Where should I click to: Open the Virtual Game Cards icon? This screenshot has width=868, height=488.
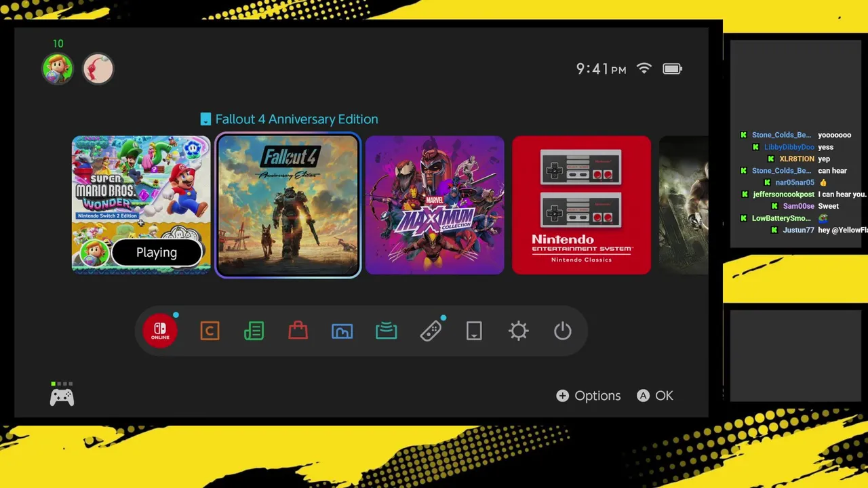474,331
